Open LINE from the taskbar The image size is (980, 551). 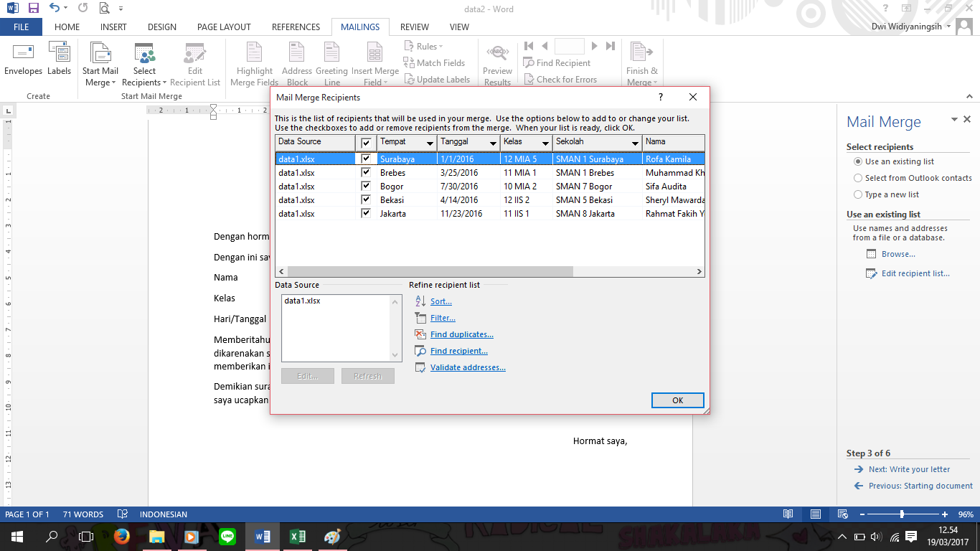[x=227, y=536]
